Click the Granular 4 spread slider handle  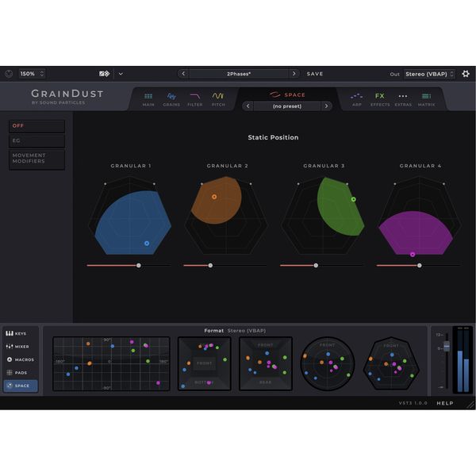[419, 265]
